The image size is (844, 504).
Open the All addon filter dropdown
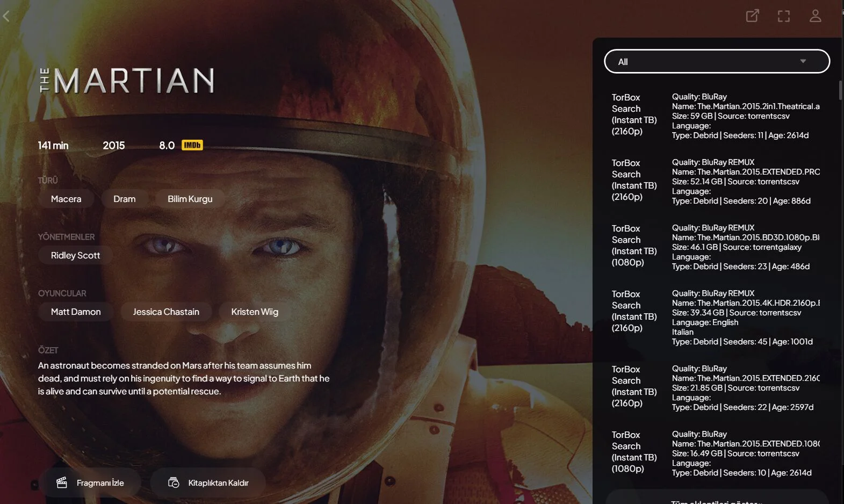717,61
